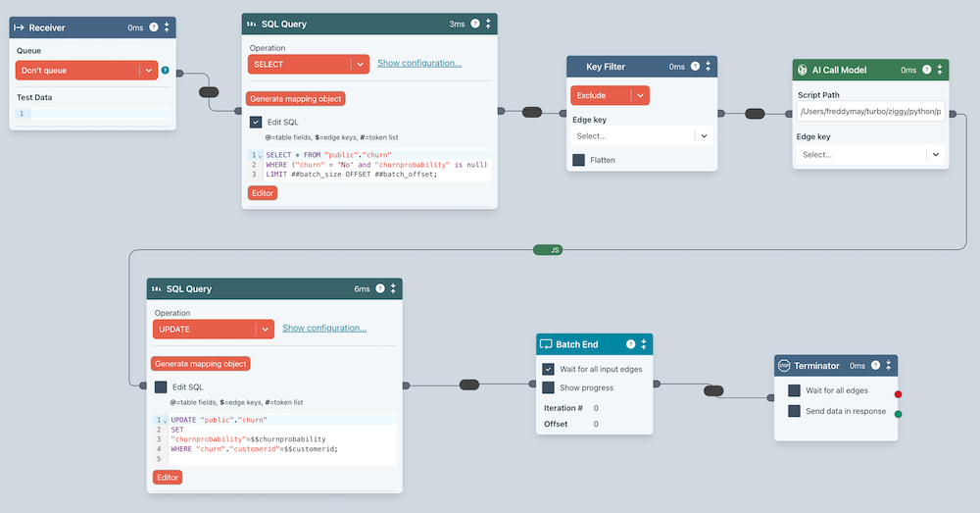Click the Batch End node icon
980x513 pixels.
coord(546,344)
